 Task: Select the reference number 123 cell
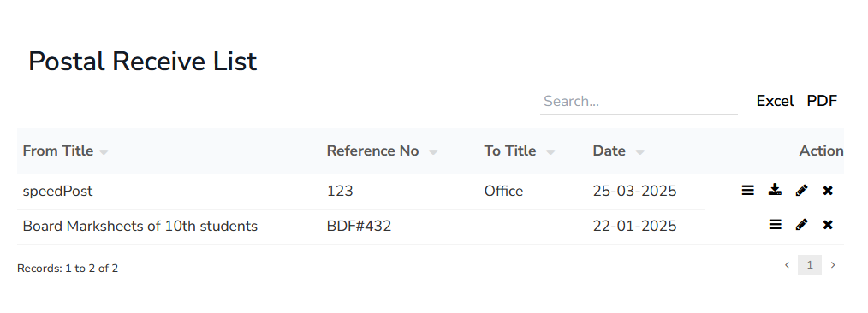click(340, 192)
